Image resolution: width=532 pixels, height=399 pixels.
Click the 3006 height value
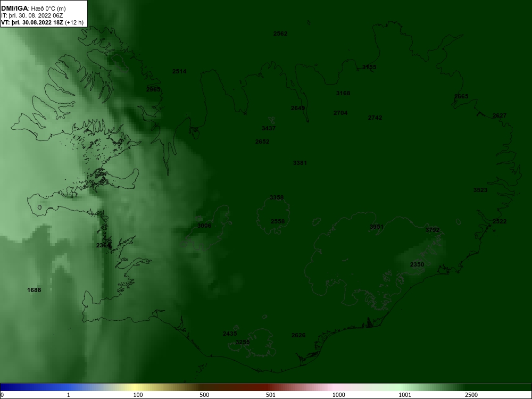204,226
